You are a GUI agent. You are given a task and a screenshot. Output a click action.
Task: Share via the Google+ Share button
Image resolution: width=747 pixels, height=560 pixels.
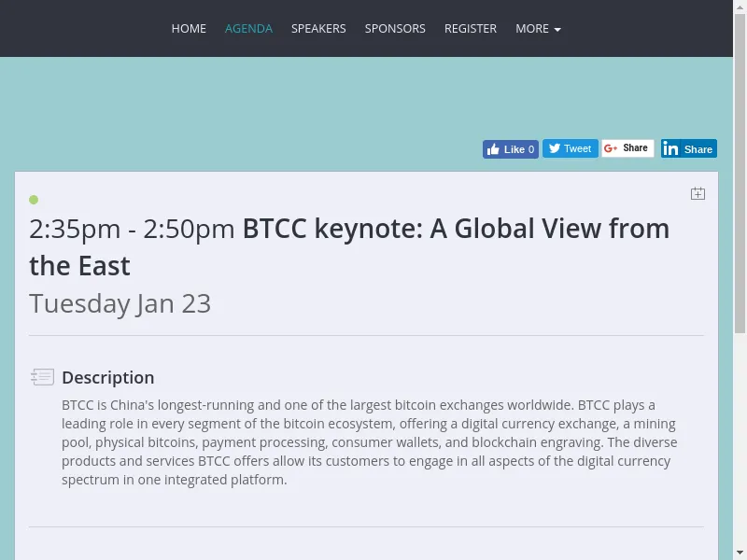627,148
